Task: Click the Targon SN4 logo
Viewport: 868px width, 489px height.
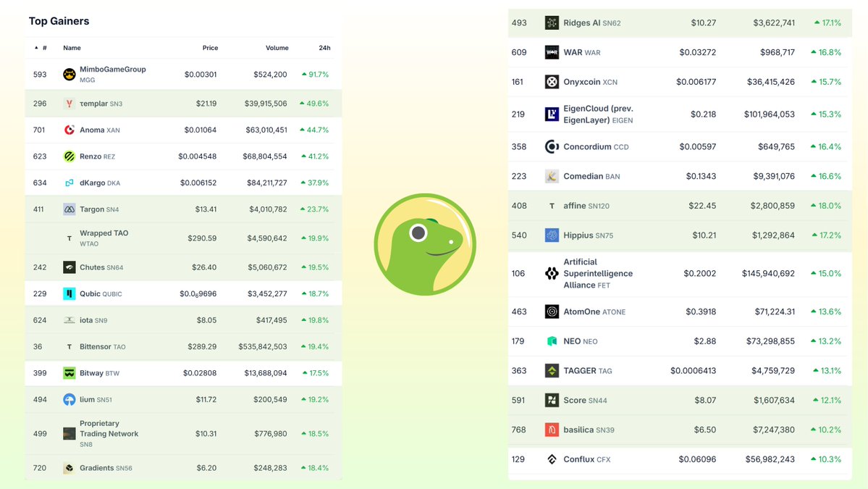Action: pyautogui.click(x=69, y=209)
